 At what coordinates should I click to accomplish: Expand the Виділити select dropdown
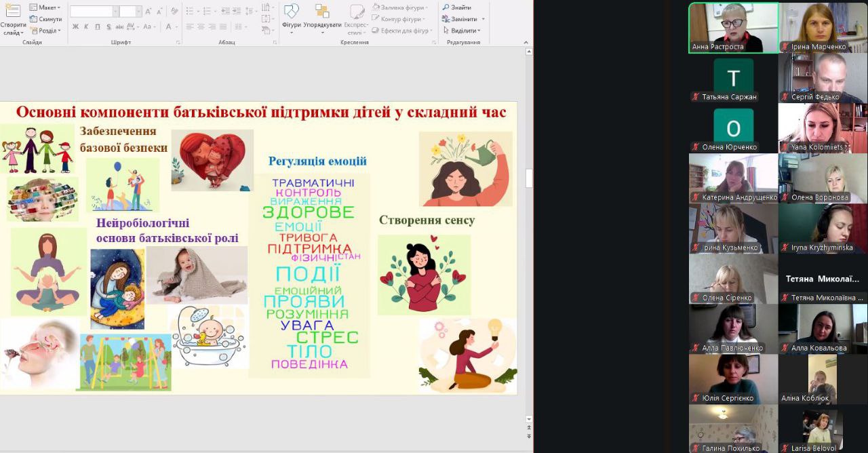[465, 31]
